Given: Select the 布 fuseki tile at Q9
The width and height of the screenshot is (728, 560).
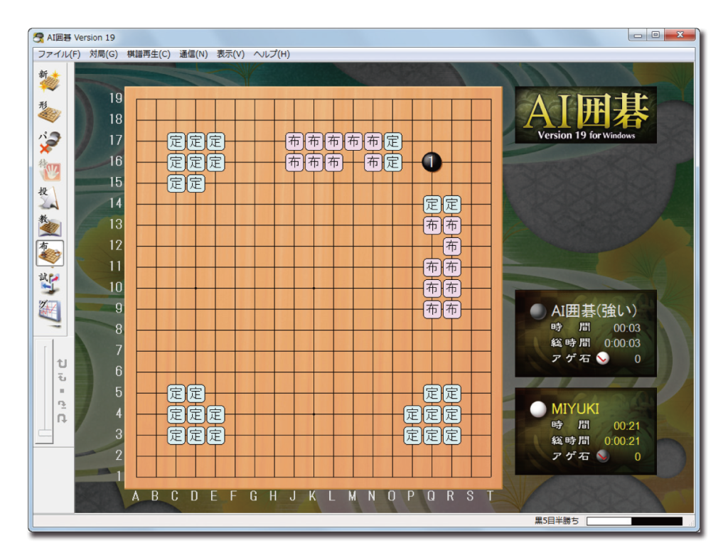Looking at the screenshot, I should [432, 309].
